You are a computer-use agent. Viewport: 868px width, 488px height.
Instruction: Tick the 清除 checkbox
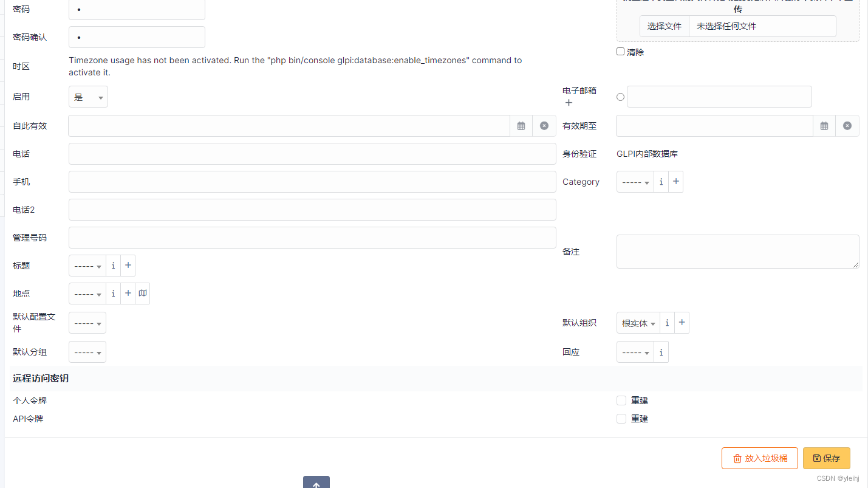tap(621, 52)
